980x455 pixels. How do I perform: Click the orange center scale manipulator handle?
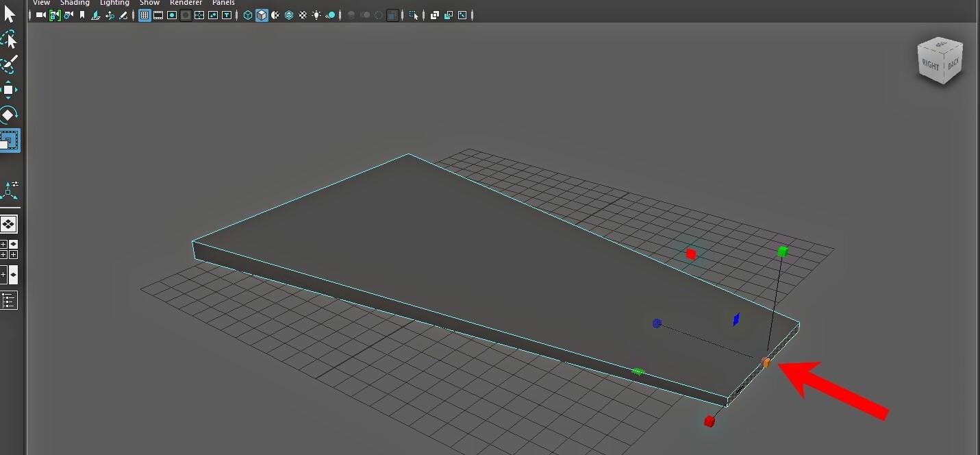click(766, 362)
